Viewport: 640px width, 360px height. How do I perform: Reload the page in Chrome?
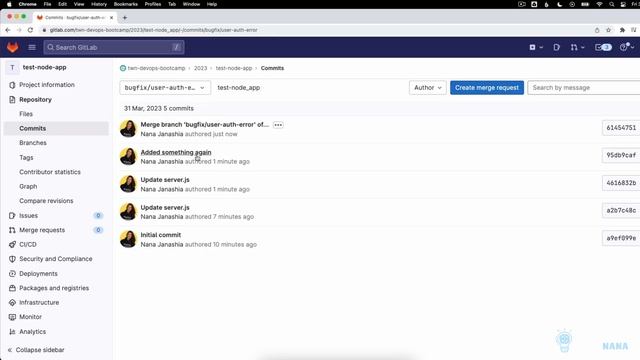point(30,30)
